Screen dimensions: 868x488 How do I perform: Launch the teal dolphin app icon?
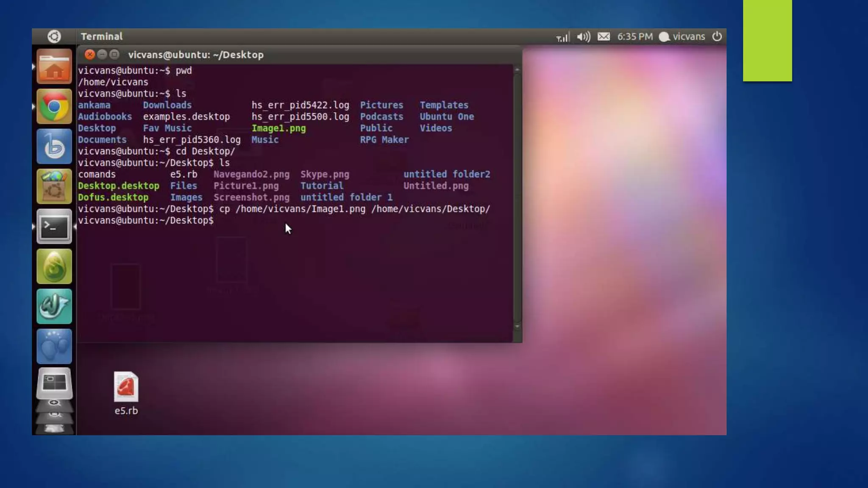click(54, 306)
